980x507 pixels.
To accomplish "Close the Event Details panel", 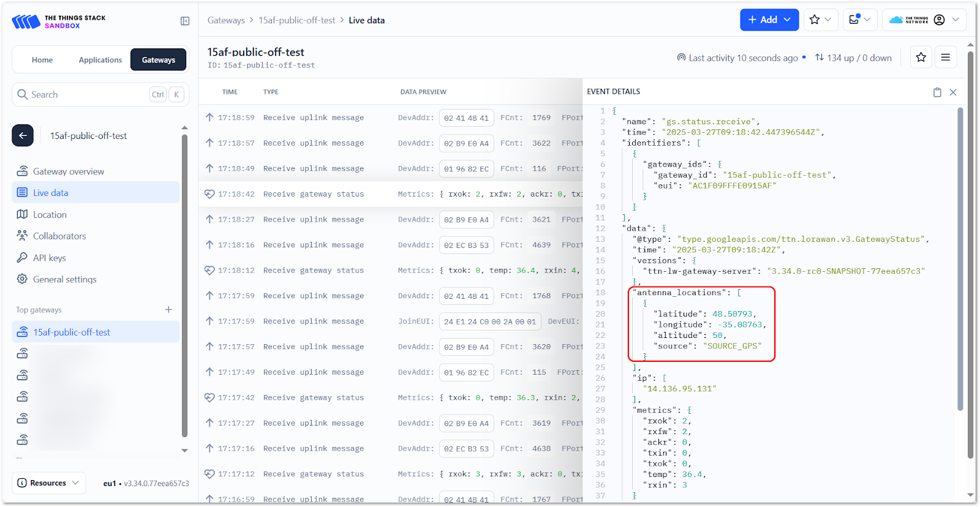I will point(953,92).
